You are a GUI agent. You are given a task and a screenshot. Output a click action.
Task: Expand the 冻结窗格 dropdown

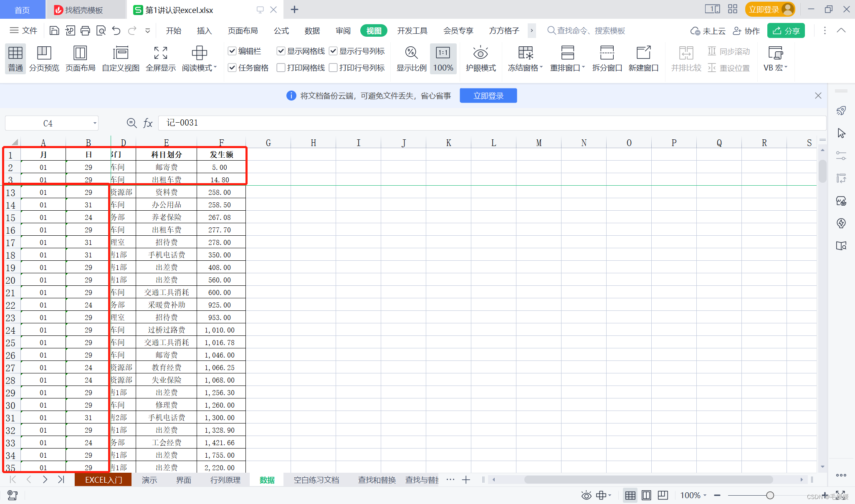tap(541, 67)
